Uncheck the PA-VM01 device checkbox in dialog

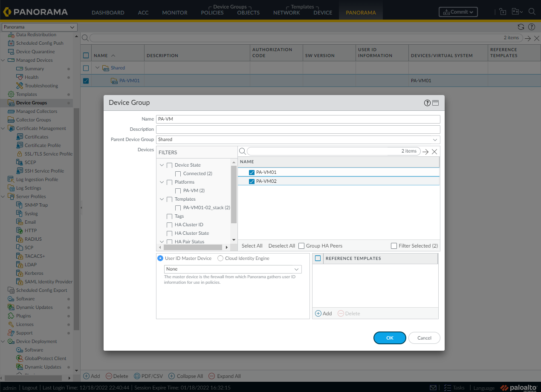tap(252, 173)
